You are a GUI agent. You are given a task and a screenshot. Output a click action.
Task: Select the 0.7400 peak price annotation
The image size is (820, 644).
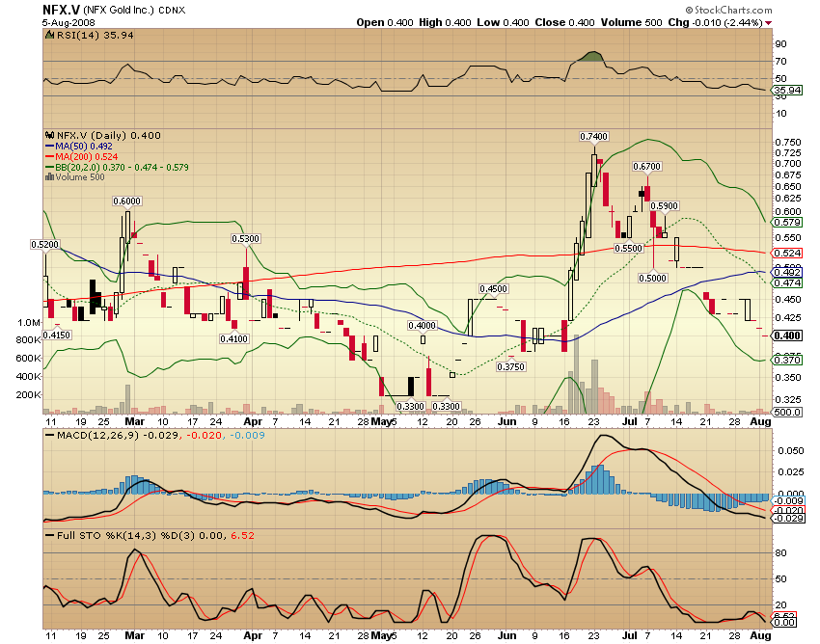(593, 137)
